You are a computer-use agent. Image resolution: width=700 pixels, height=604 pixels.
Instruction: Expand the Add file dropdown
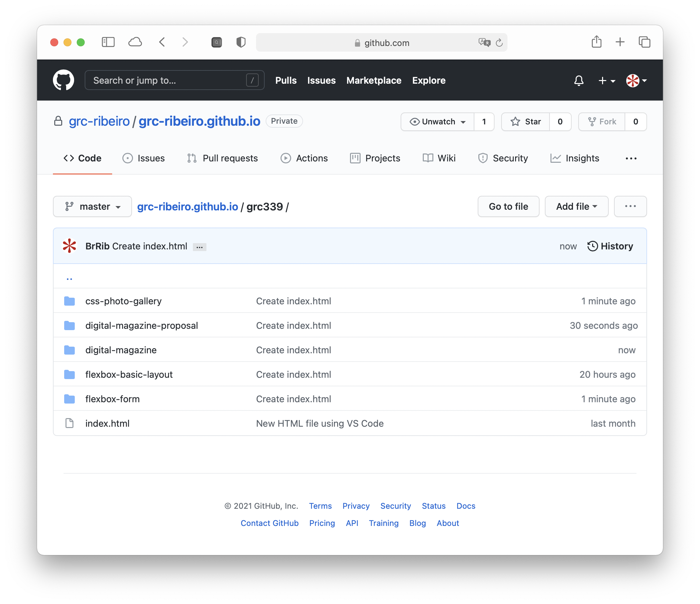[576, 206]
